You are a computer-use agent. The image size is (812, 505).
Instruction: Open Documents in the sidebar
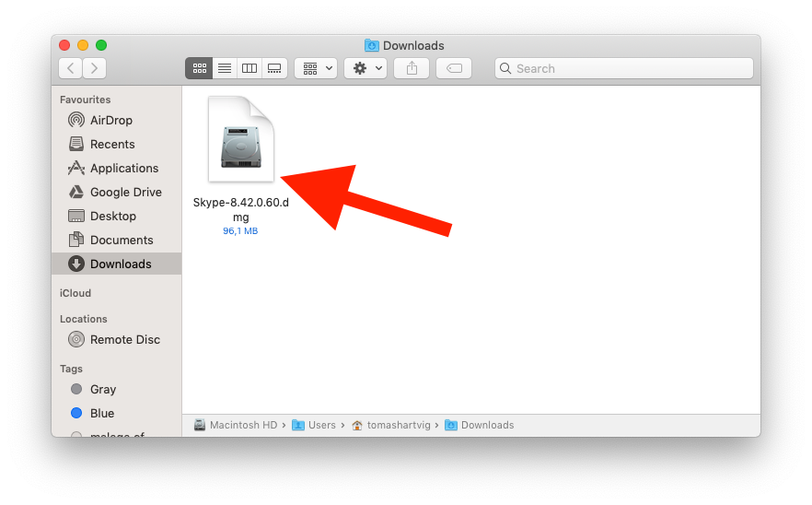point(117,240)
